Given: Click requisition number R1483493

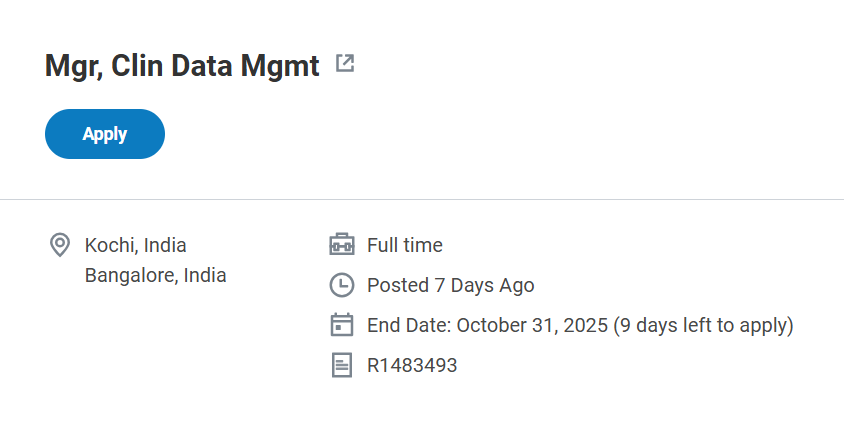Looking at the screenshot, I should point(412,365).
